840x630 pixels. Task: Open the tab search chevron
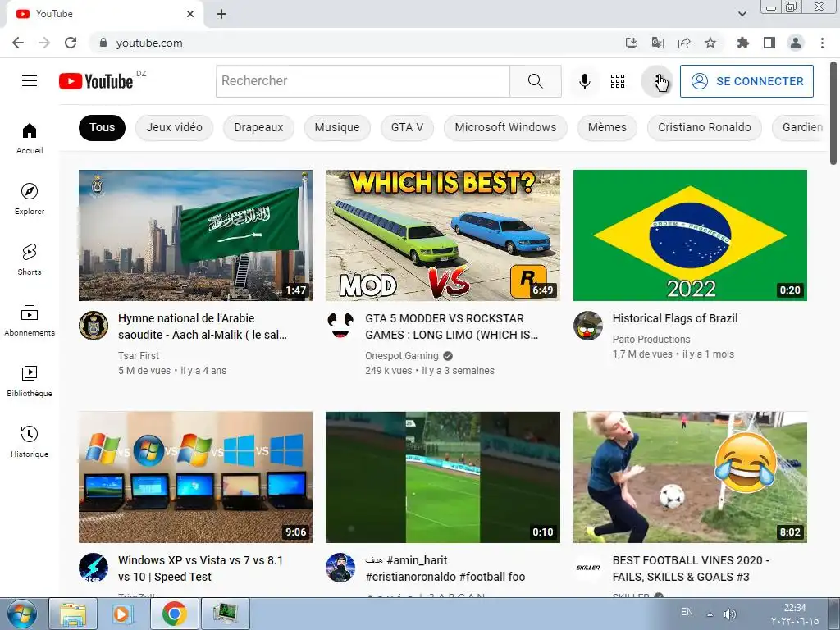click(x=742, y=14)
